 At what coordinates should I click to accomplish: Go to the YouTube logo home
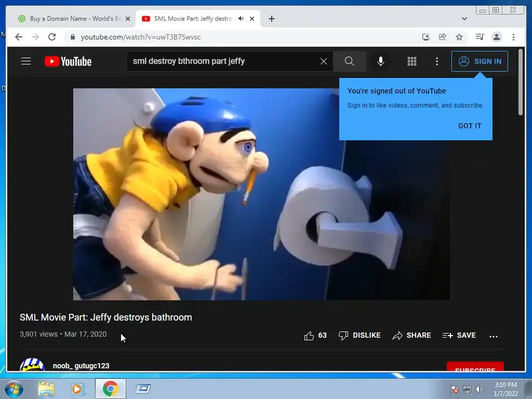pyautogui.click(x=68, y=61)
